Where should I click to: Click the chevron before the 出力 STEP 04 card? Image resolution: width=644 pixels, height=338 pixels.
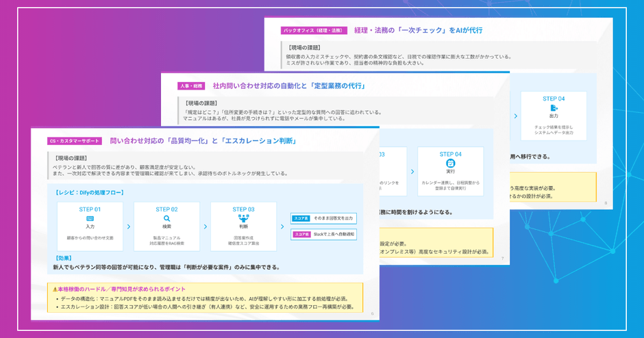pyautogui.click(x=516, y=116)
